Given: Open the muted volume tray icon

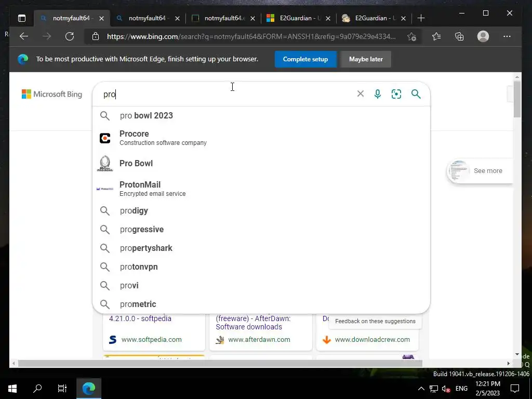Looking at the screenshot, I should (446, 389).
